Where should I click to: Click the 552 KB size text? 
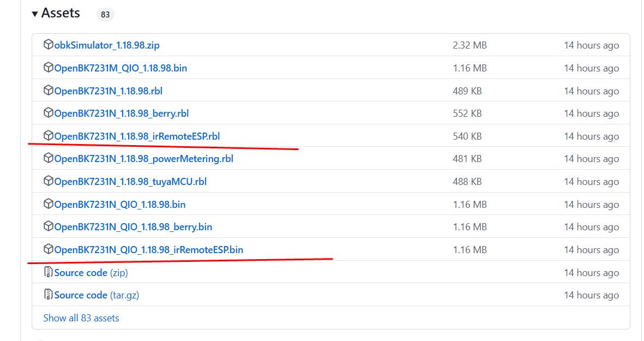point(467,113)
